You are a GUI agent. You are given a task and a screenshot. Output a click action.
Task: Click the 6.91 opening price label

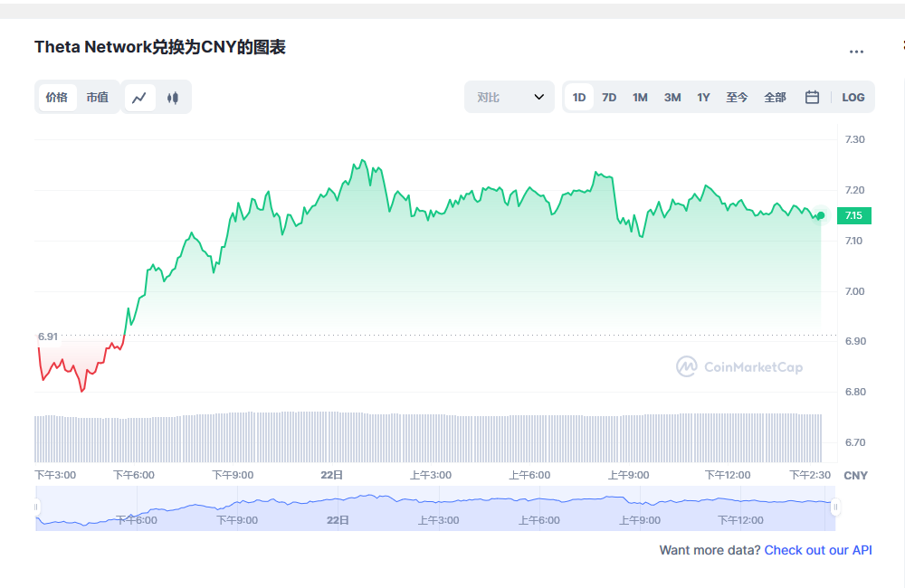(48, 337)
